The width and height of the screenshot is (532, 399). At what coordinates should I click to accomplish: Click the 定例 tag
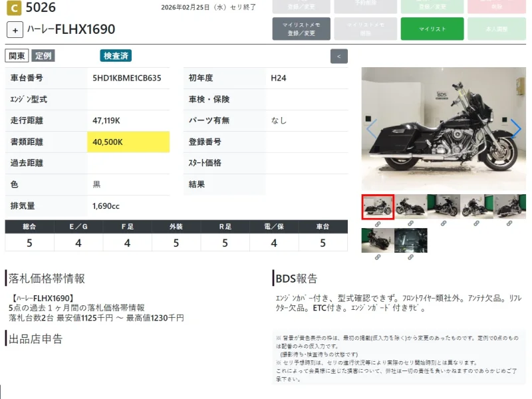[x=43, y=56]
